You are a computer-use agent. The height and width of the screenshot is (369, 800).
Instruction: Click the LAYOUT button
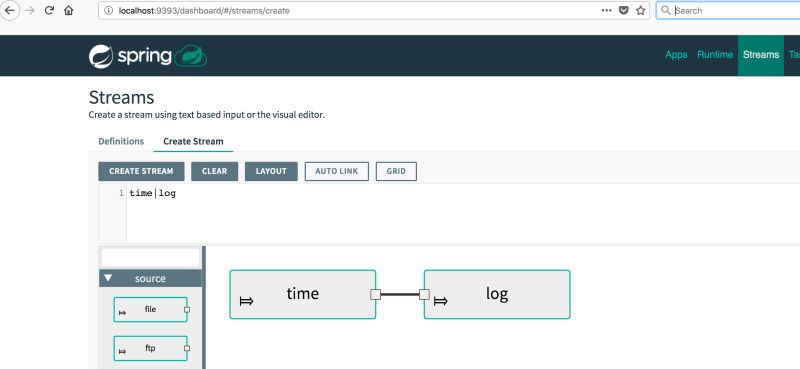tap(271, 171)
